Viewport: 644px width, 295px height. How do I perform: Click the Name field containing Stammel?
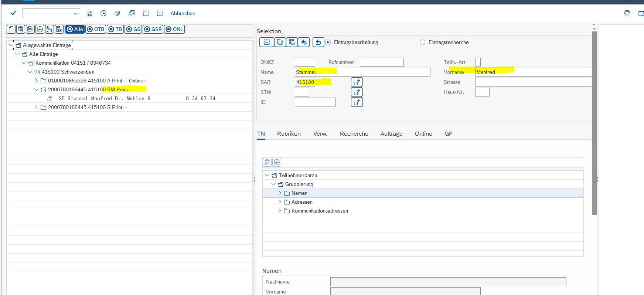(362, 72)
